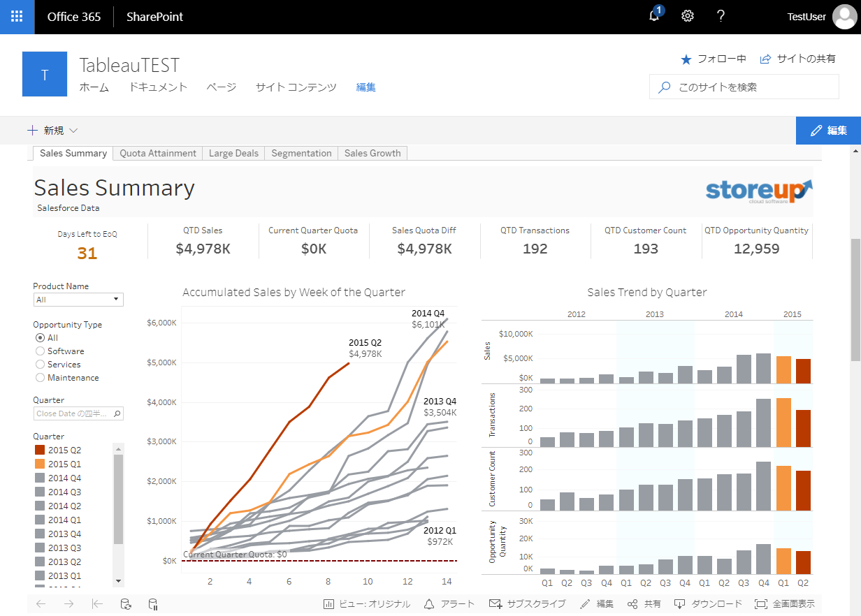Viewport: 861px width, 616px height.
Task: Open the ダウンロード download option
Action: click(x=707, y=603)
